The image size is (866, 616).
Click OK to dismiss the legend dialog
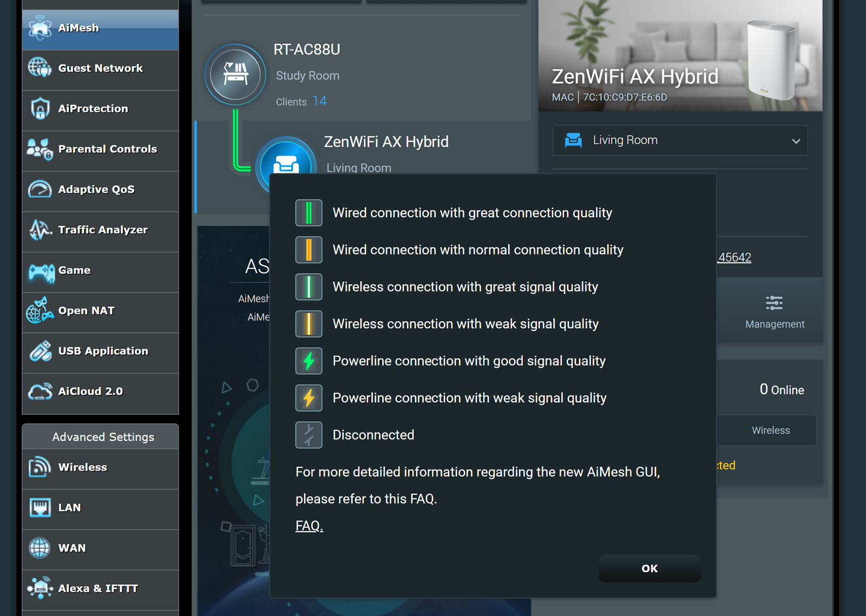tap(649, 568)
